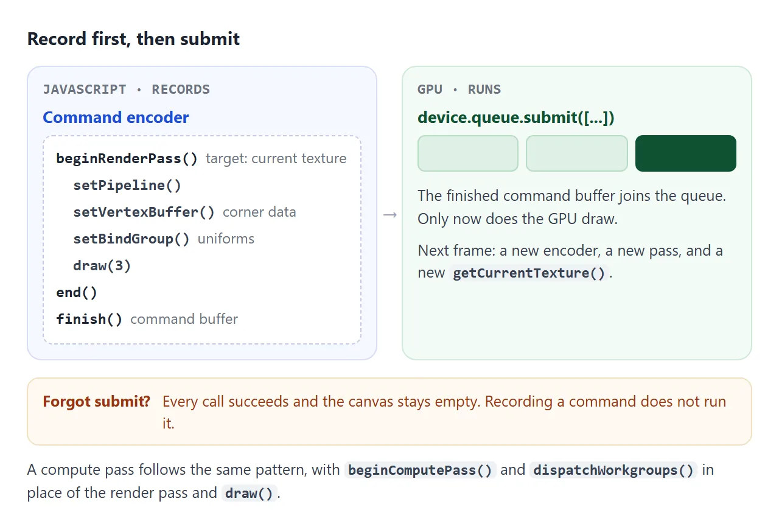
Task: Select the "JAVASCRIPT · RECORDS" label
Action: (x=126, y=89)
